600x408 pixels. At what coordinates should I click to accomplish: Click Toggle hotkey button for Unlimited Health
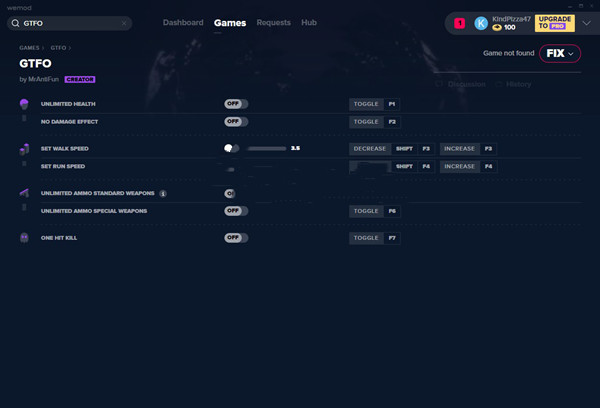pyautogui.click(x=366, y=104)
